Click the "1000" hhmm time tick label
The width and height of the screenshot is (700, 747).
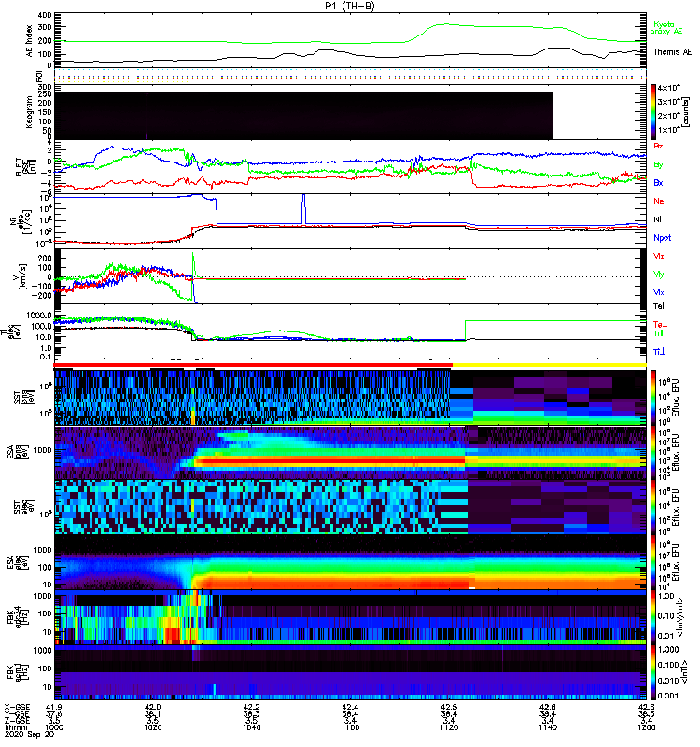(54, 727)
